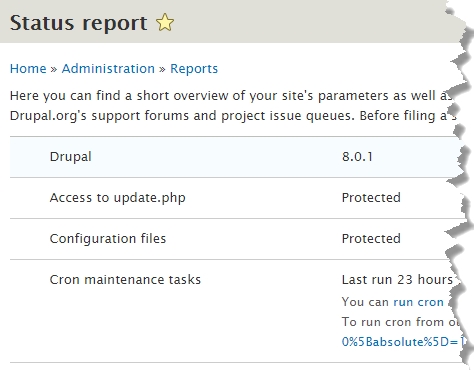The width and height of the screenshot is (474, 371).
Task: Click the Drupal.org's support forums sentence
Action: click(233, 116)
